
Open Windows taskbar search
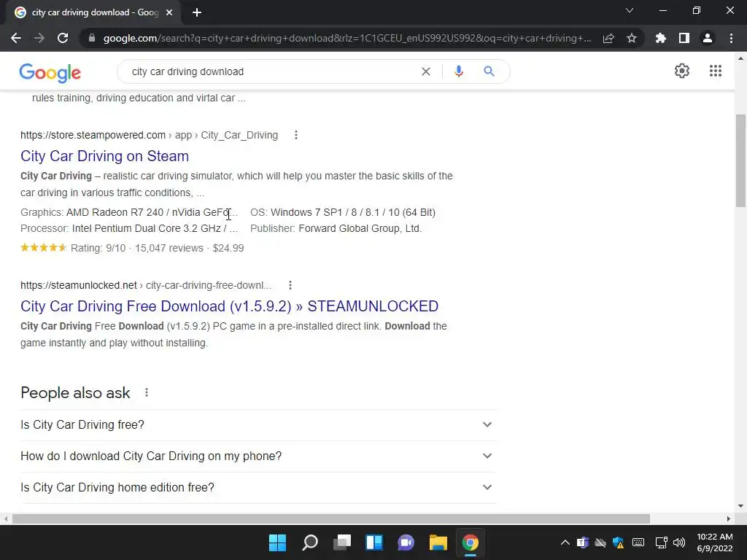point(309,542)
